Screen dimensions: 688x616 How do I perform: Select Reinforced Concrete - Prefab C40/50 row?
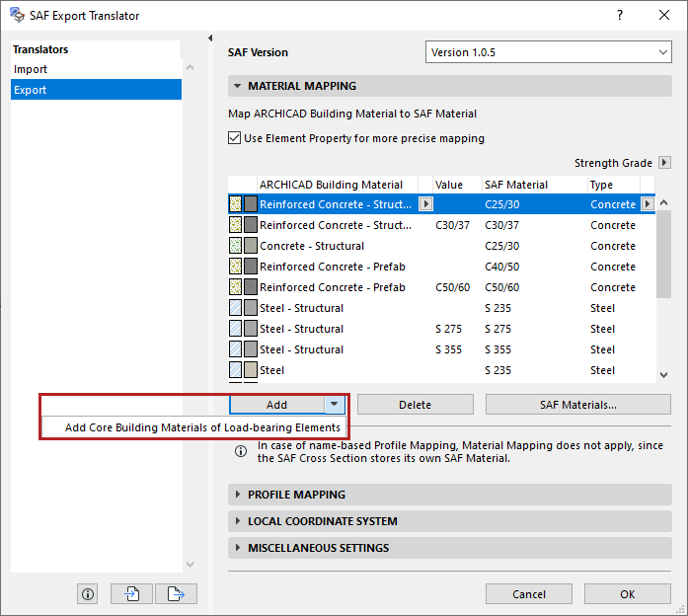(441, 267)
